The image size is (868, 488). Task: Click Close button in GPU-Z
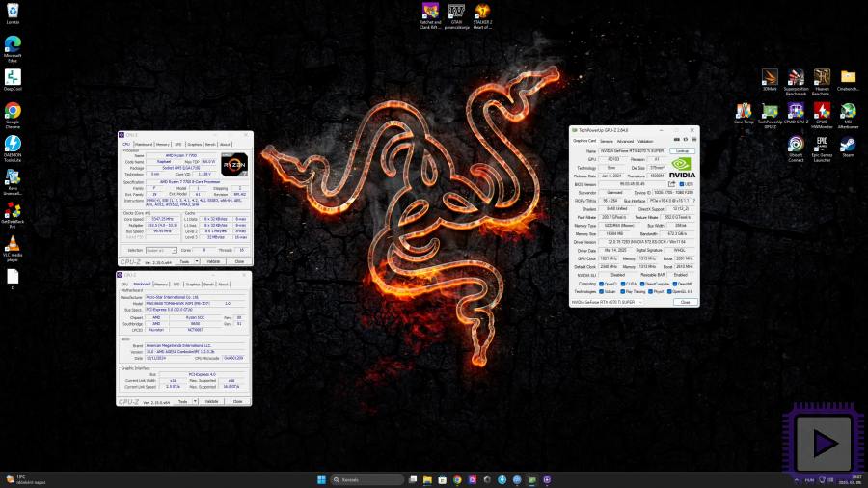tap(686, 302)
